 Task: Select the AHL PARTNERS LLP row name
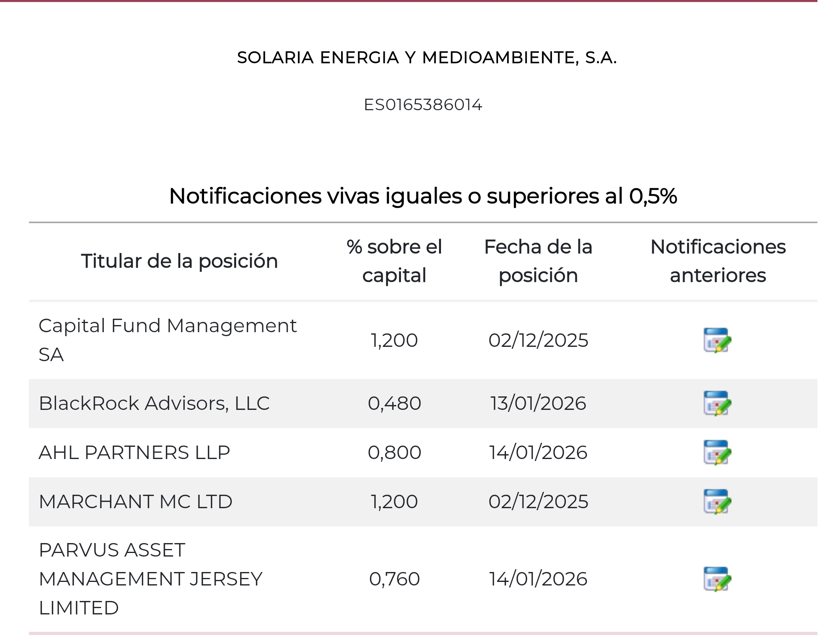(x=134, y=452)
